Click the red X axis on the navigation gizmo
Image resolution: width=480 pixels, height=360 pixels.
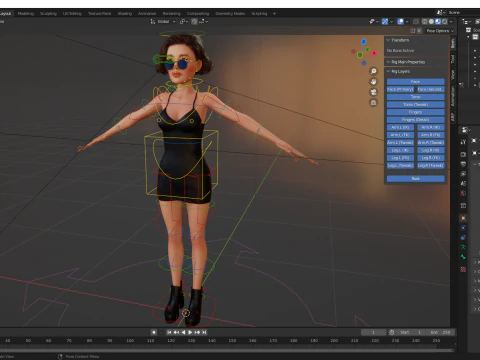[374, 53]
